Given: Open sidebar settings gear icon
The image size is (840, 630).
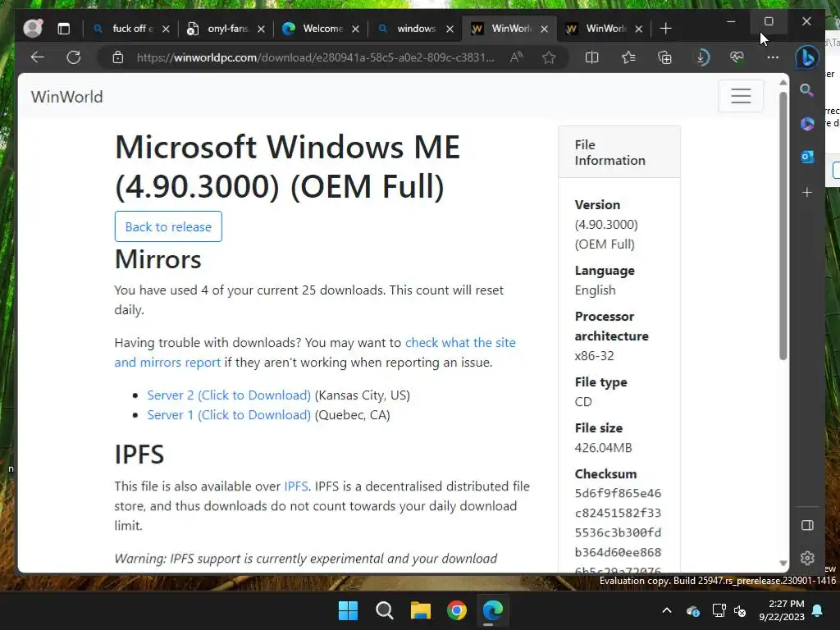Looking at the screenshot, I should pyautogui.click(x=807, y=558).
